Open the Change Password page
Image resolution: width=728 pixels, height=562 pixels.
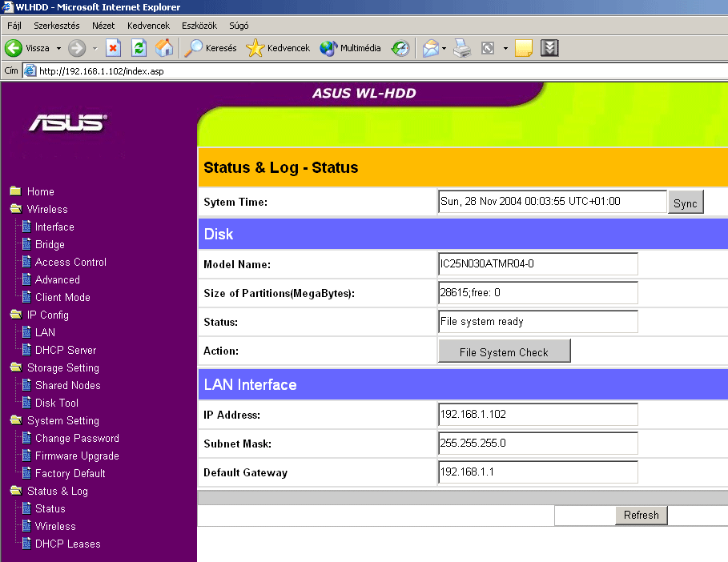70,438
